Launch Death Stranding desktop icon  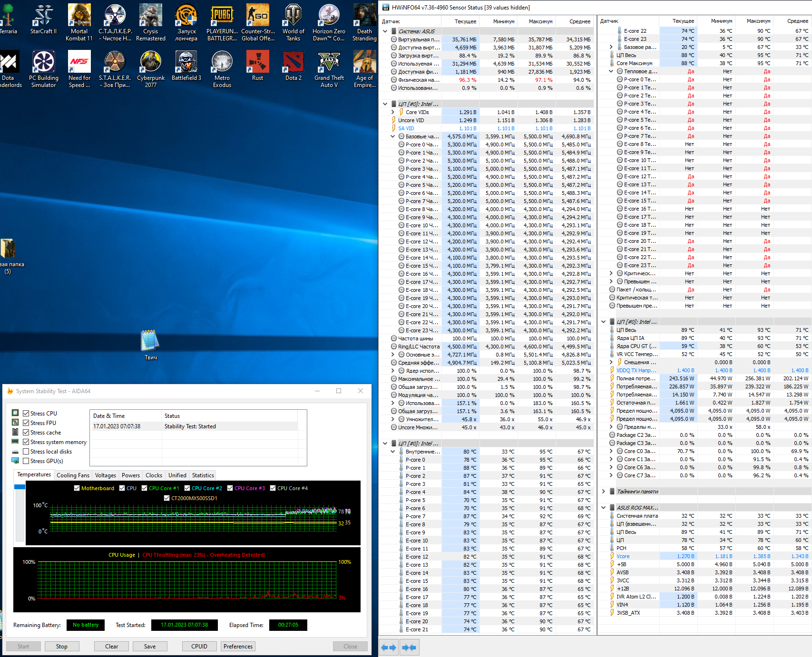click(x=364, y=23)
